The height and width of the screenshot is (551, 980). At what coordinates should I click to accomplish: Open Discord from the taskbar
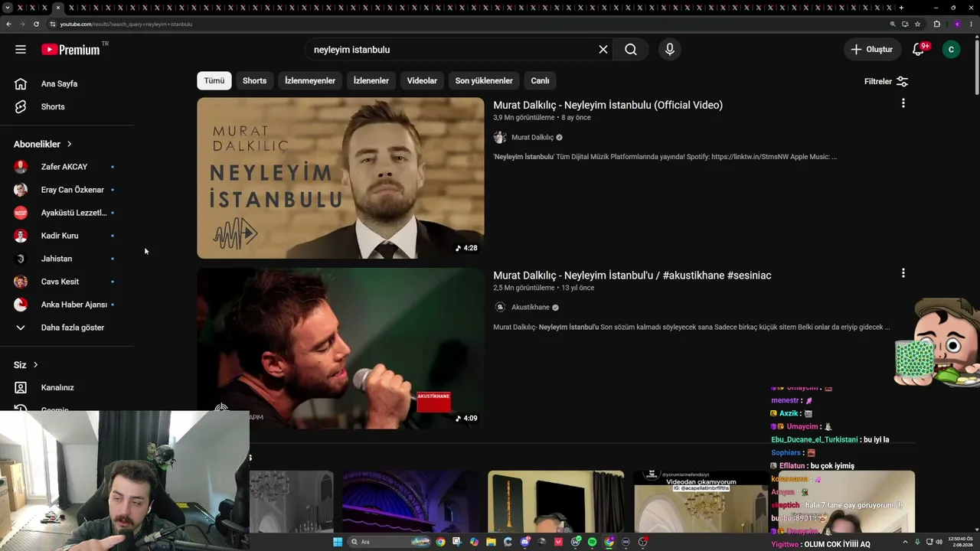[x=524, y=542]
